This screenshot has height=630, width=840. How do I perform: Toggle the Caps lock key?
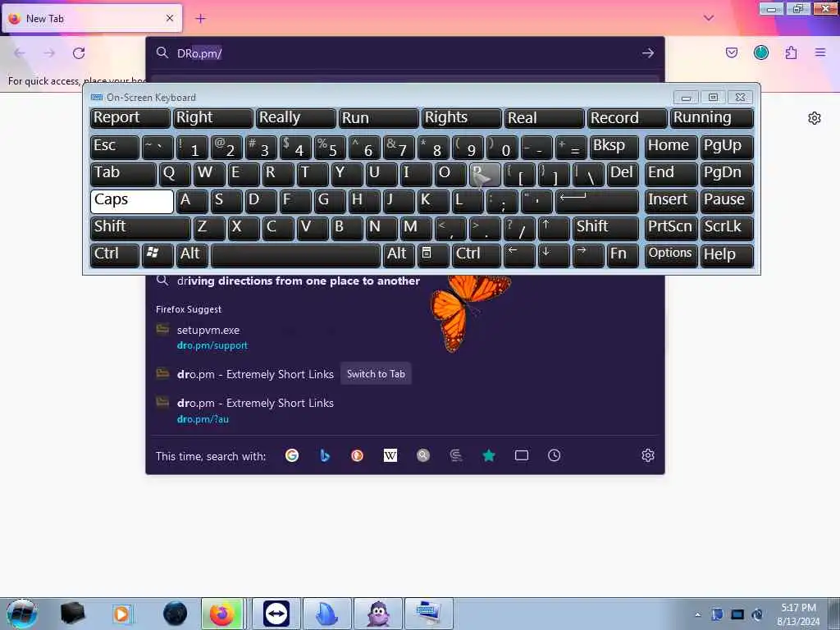point(132,202)
